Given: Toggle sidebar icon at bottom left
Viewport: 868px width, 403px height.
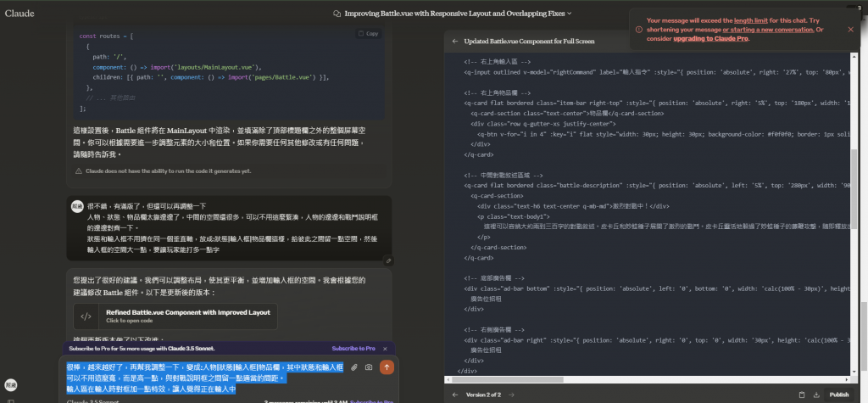Looking at the screenshot, I should (10, 400).
